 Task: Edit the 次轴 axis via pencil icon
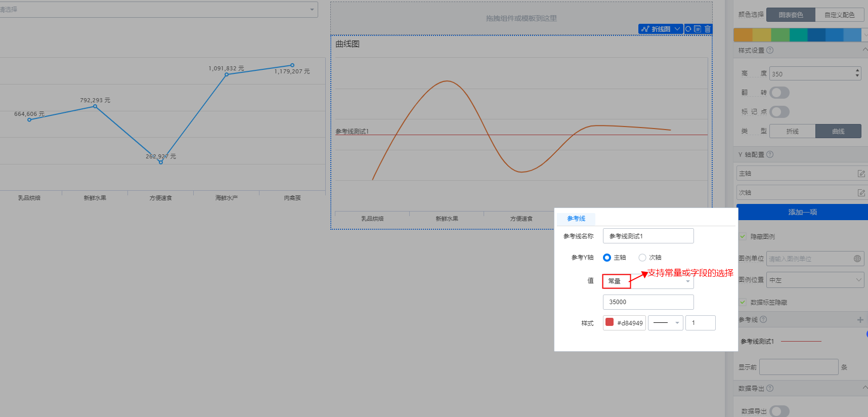pos(861,193)
